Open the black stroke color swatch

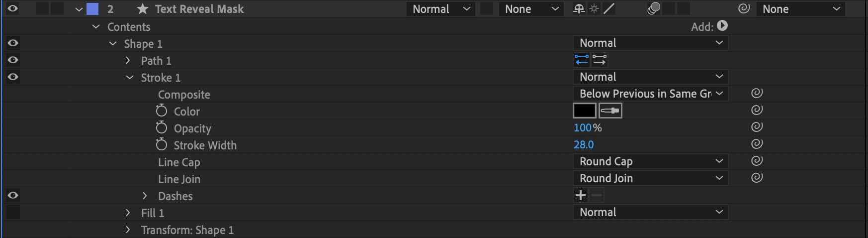pyautogui.click(x=585, y=111)
